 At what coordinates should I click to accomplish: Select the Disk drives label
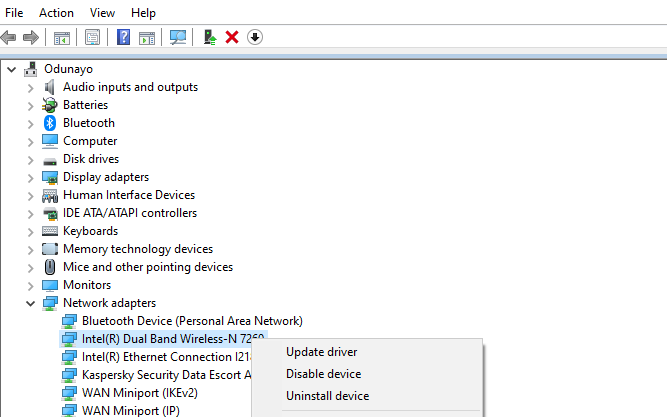[x=91, y=159]
